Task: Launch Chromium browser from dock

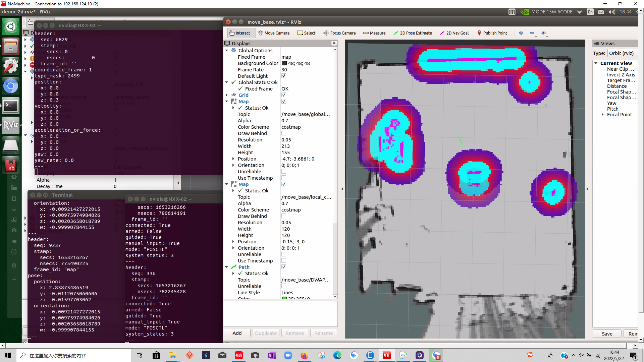Action: click(11, 86)
